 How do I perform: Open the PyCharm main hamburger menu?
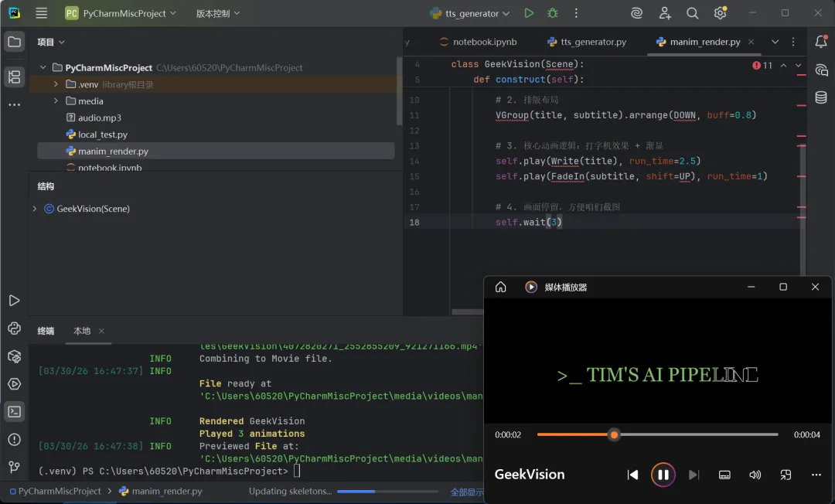(42, 13)
